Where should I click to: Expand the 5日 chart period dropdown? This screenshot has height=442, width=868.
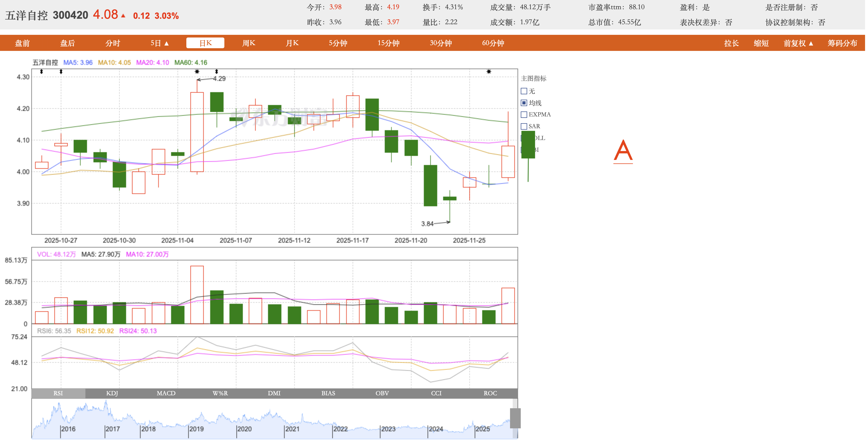[160, 43]
